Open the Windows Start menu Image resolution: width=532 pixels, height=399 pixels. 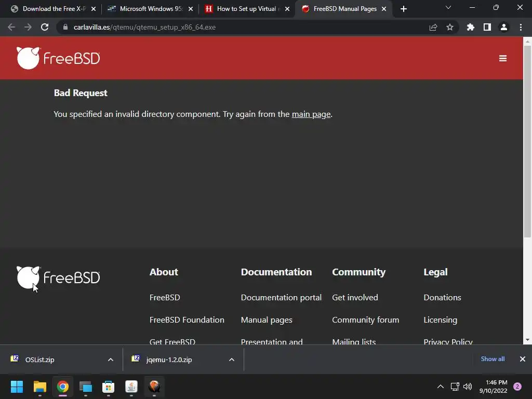tap(17, 387)
